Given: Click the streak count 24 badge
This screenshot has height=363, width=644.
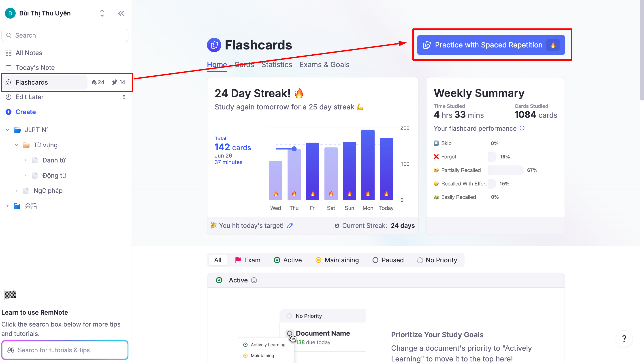Looking at the screenshot, I should point(98,82).
